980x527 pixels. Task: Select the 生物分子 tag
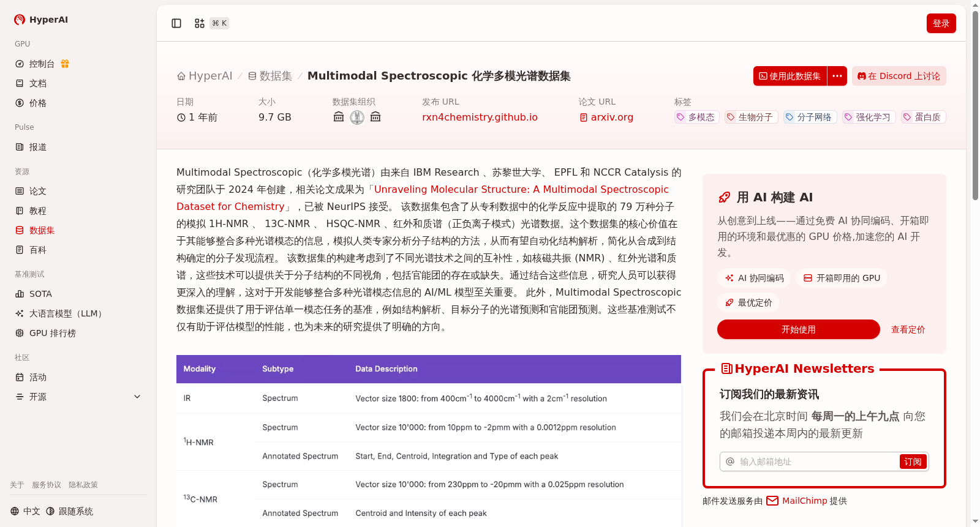pos(751,117)
